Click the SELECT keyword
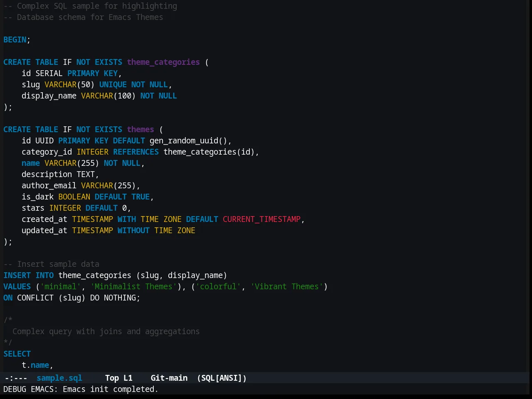532x399 pixels. (17, 354)
